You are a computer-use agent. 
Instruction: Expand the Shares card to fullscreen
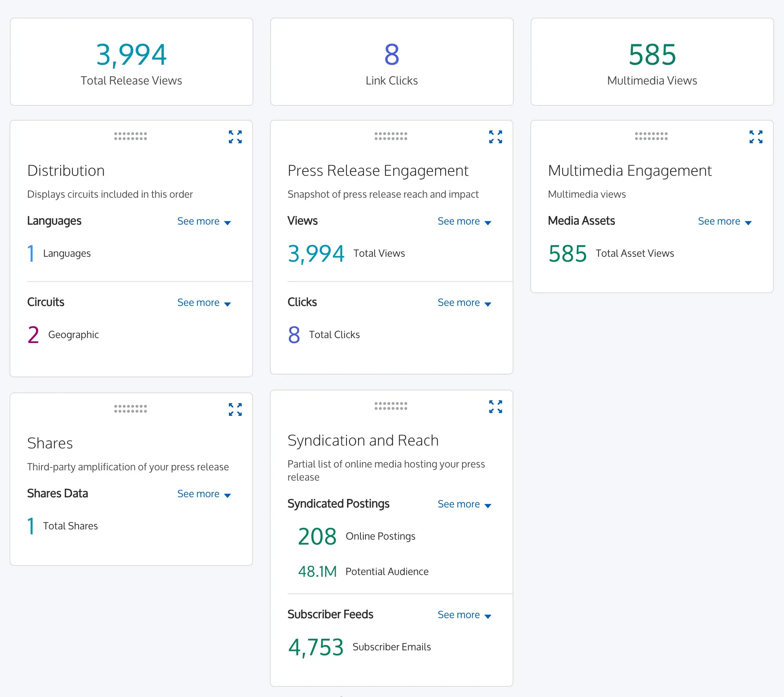235,410
